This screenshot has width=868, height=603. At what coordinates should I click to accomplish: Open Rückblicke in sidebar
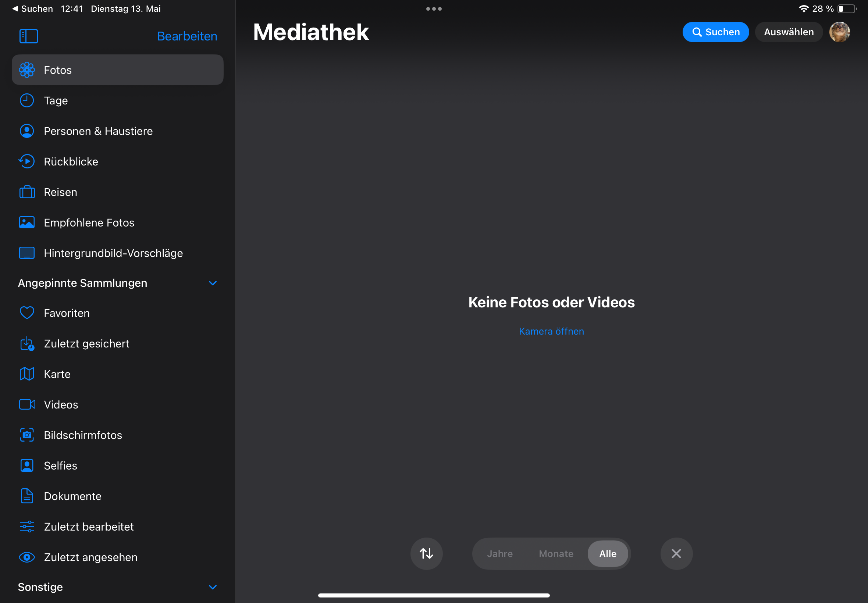[x=71, y=162]
